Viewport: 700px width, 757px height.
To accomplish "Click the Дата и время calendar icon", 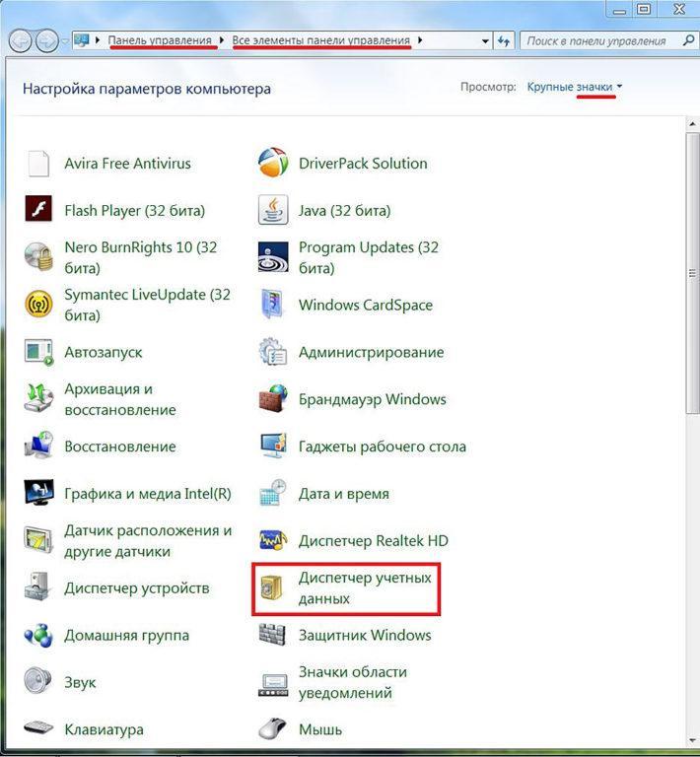I will tap(273, 493).
